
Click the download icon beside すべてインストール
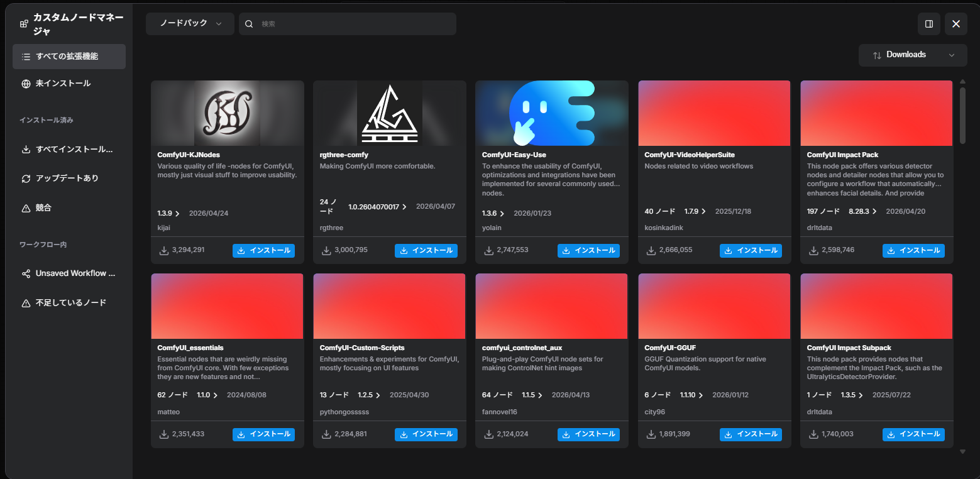pos(26,150)
